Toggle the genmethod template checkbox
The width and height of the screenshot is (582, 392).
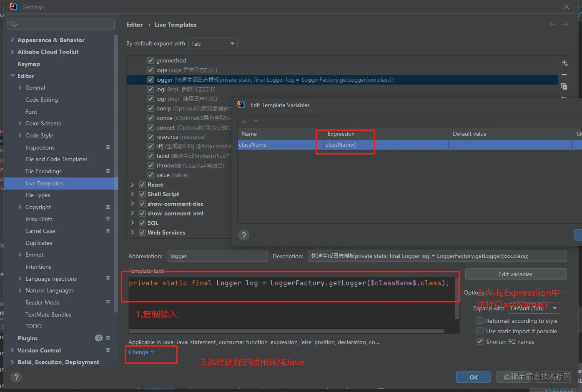coord(151,60)
